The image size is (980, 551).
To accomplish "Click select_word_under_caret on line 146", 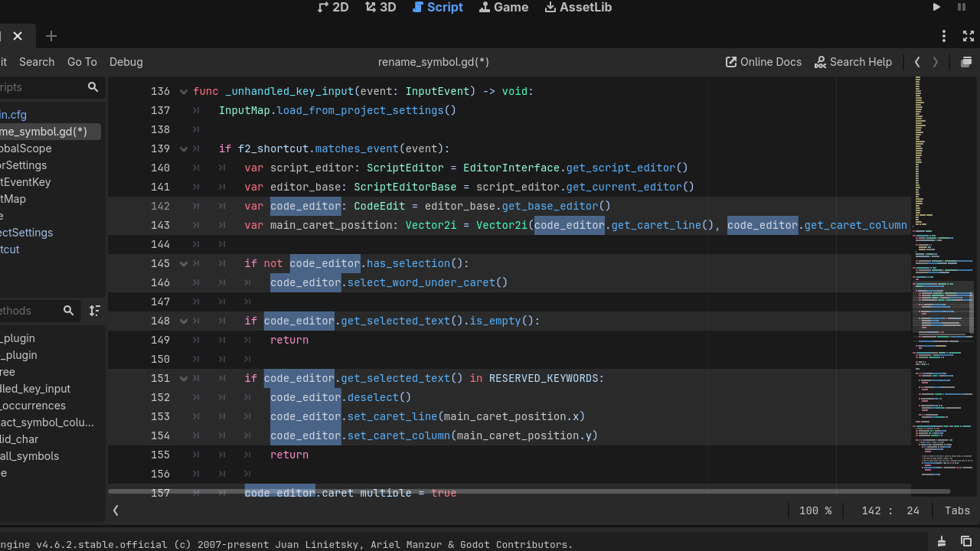I will point(421,282).
